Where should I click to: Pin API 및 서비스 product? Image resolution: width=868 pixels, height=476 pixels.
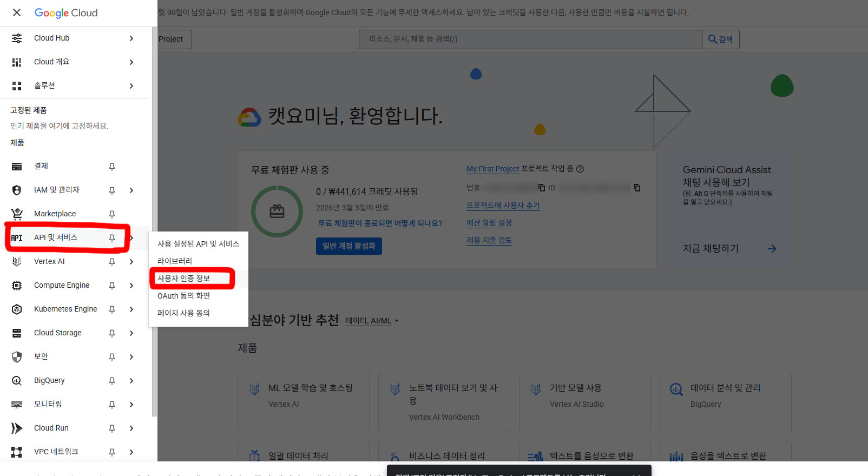coord(112,238)
